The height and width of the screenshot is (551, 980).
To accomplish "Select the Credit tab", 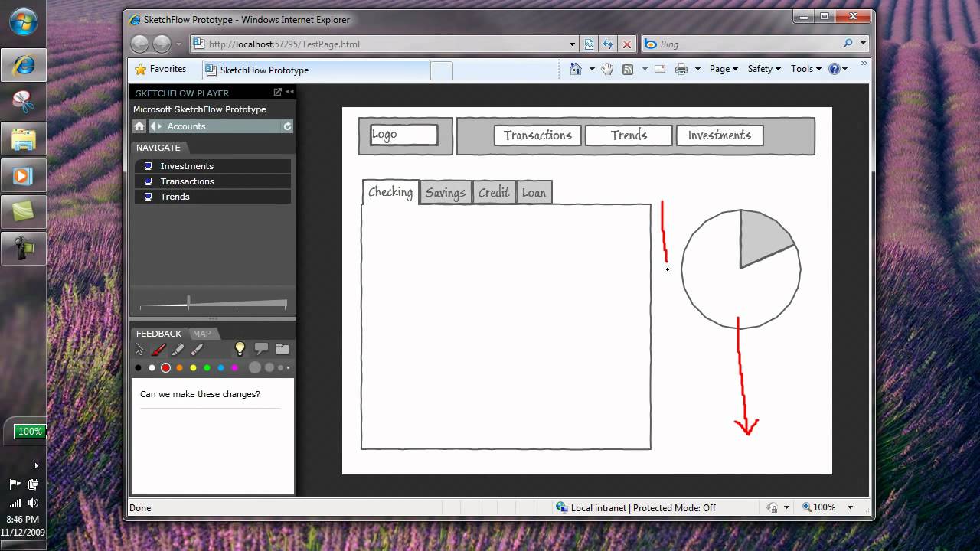I will pyautogui.click(x=494, y=193).
